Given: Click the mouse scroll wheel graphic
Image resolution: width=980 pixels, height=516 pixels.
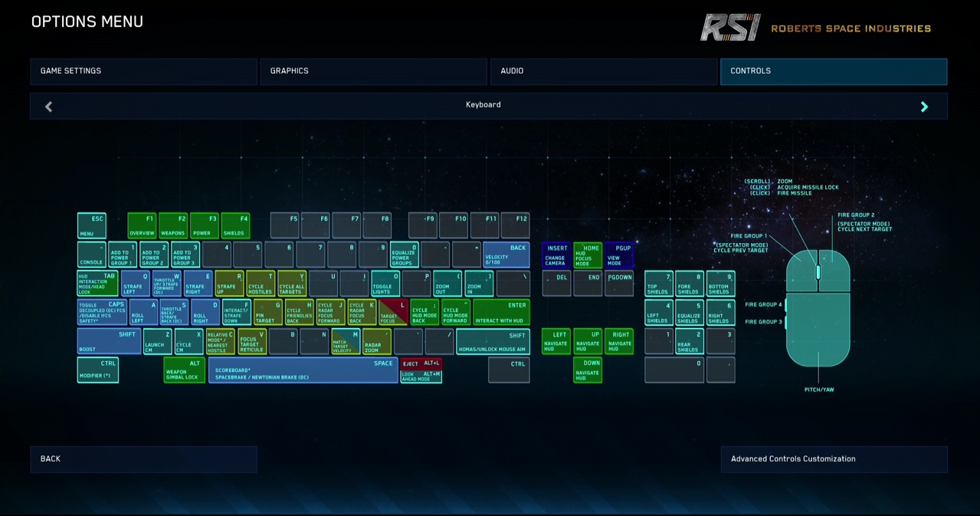Looking at the screenshot, I should point(818,272).
